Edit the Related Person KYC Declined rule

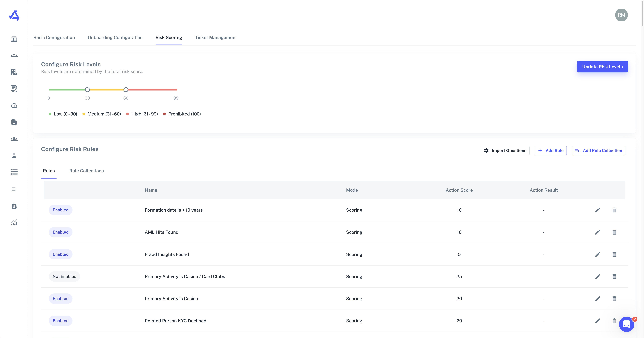[598, 321]
